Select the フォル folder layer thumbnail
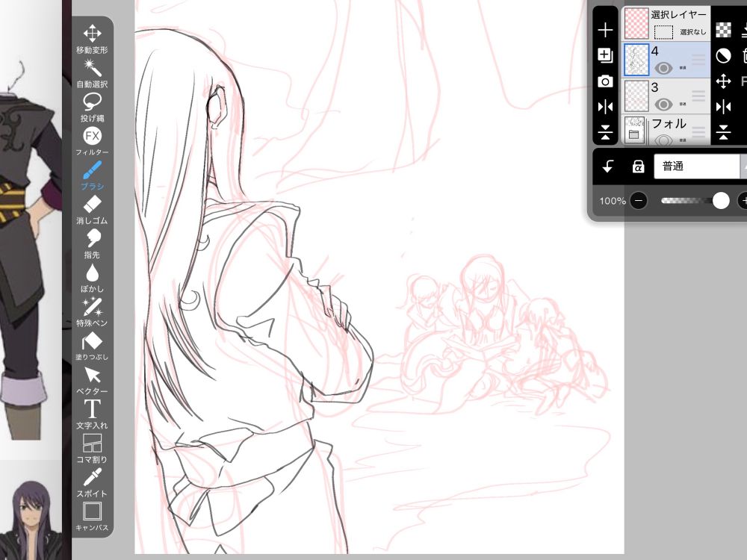The width and height of the screenshot is (747, 560). point(635,130)
